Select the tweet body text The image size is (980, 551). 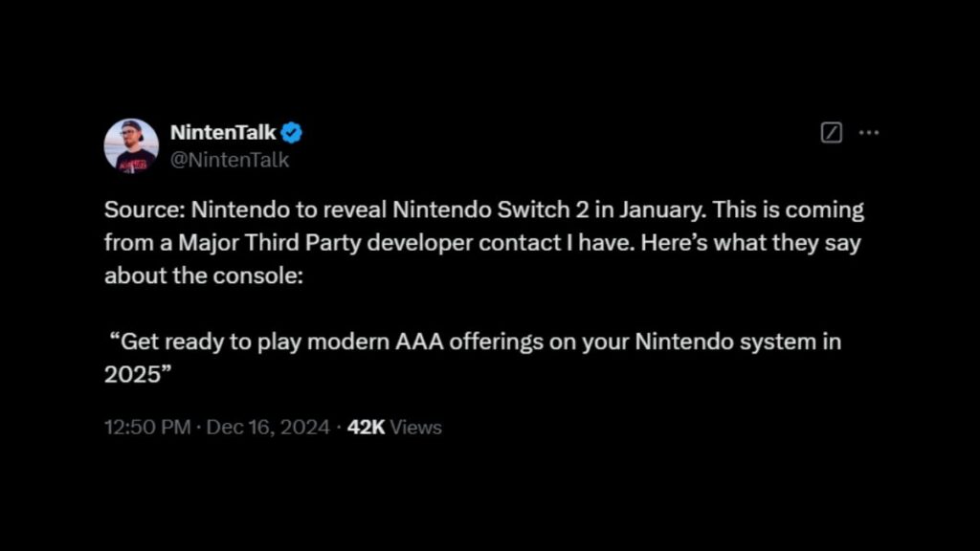tap(479, 242)
